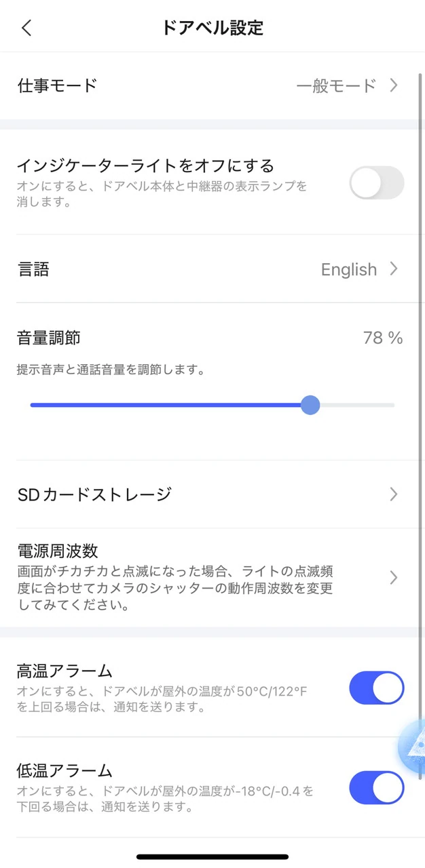Image resolution: width=425 pixels, height=868 pixels.
Task: Tap the English language value
Action: pyautogui.click(x=348, y=270)
